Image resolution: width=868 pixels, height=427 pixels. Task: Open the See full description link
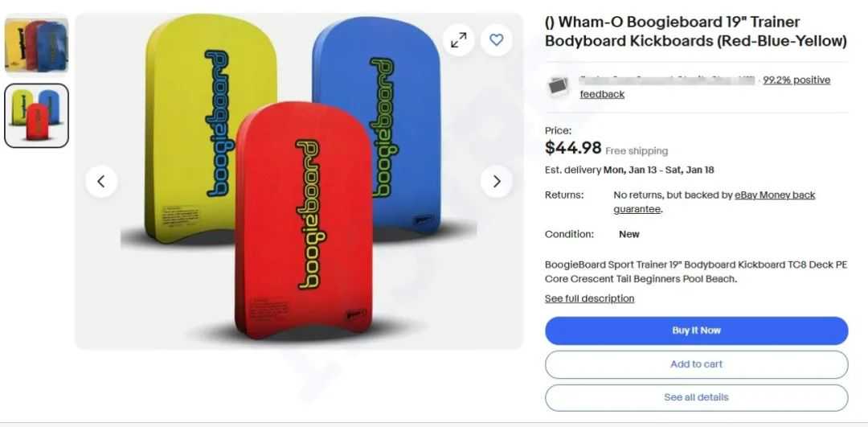tap(590, 298)
